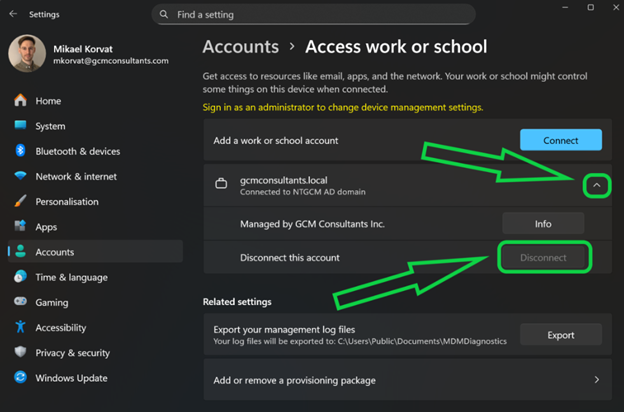Click the Access work or school page title
Screen dimensions: 624x412
pyautogui.click(x=396, y=47)
